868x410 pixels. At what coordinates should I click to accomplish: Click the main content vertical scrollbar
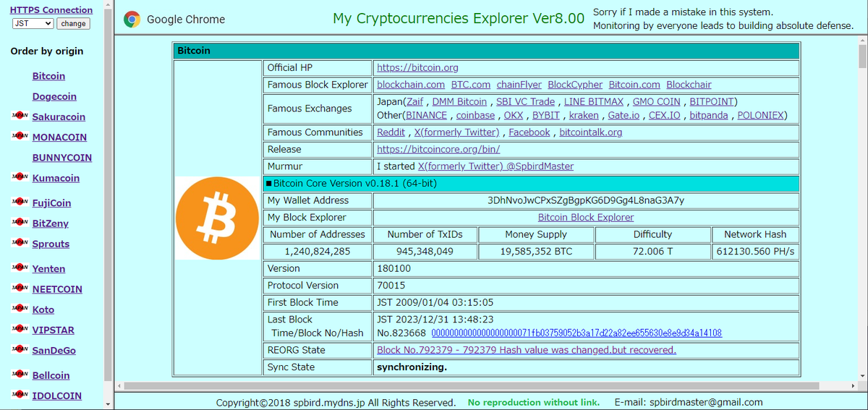click(x=862, y=56)
